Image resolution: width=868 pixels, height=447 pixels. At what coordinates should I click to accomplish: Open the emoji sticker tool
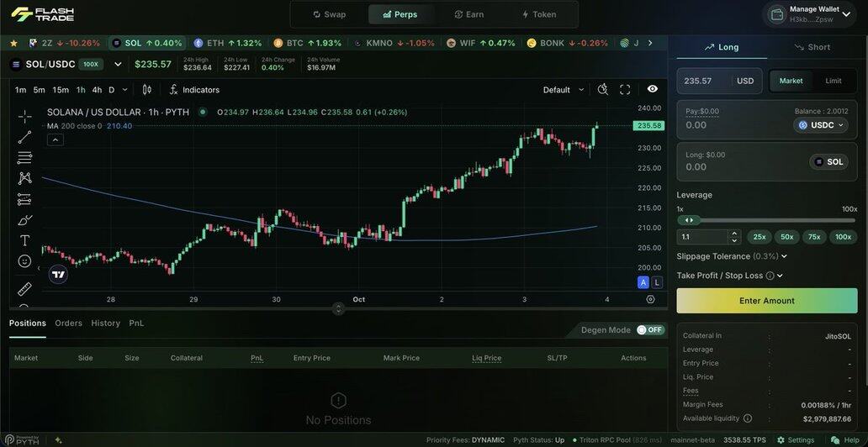(x=24, y=261)
